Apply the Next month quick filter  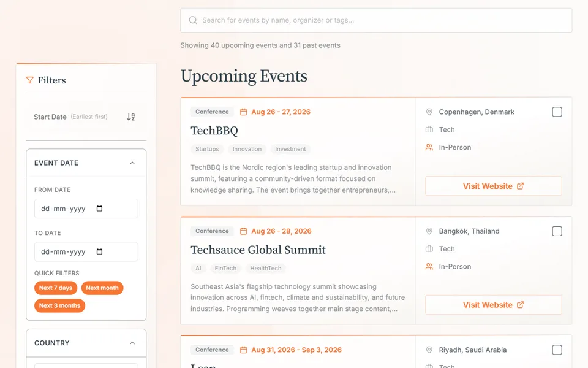(102, 288)
